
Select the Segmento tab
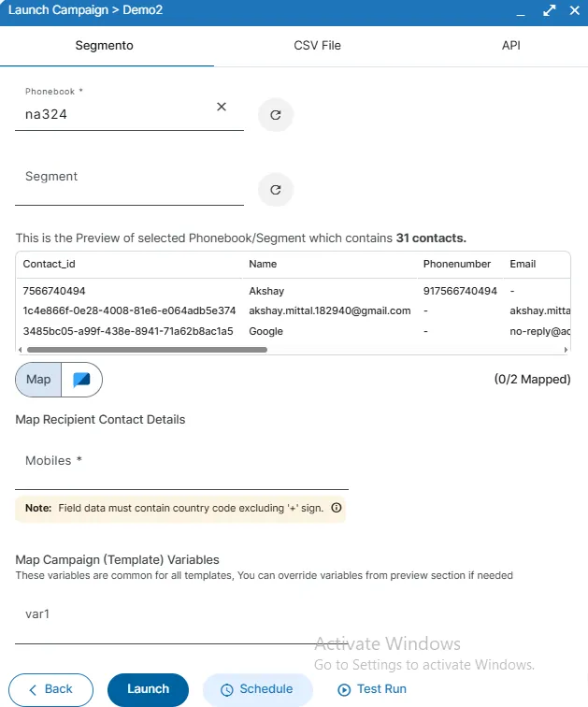click(x=105, y=45)
